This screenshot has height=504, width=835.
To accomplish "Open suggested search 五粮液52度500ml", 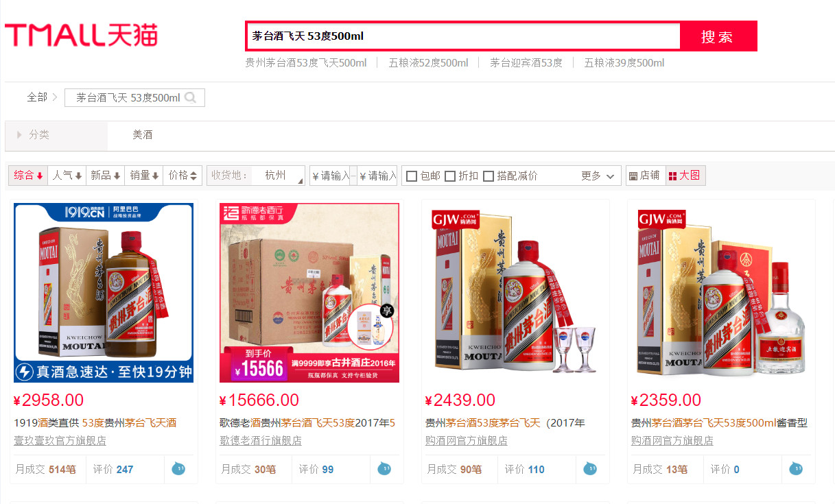I will (x=428, y=63).
